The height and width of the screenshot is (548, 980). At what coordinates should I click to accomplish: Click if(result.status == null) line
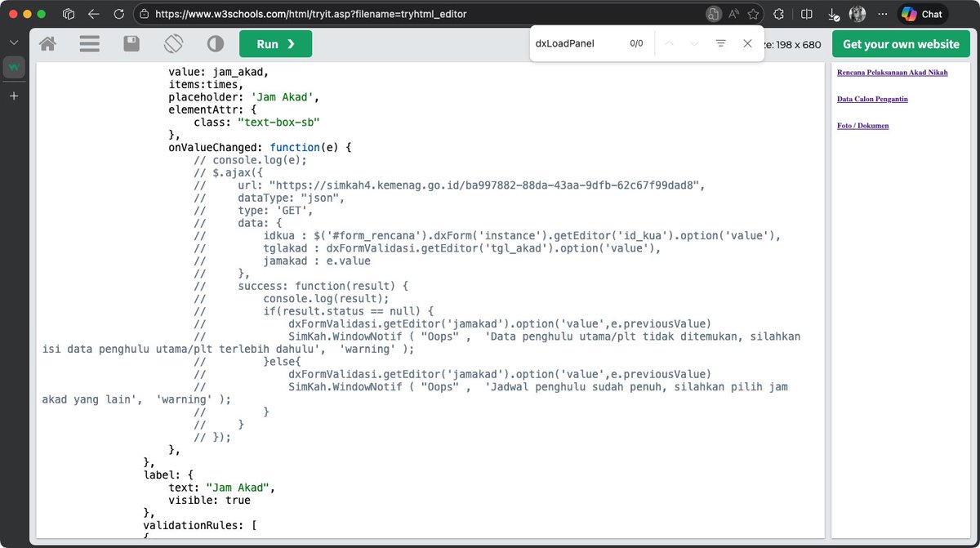(x=314, y=311)
